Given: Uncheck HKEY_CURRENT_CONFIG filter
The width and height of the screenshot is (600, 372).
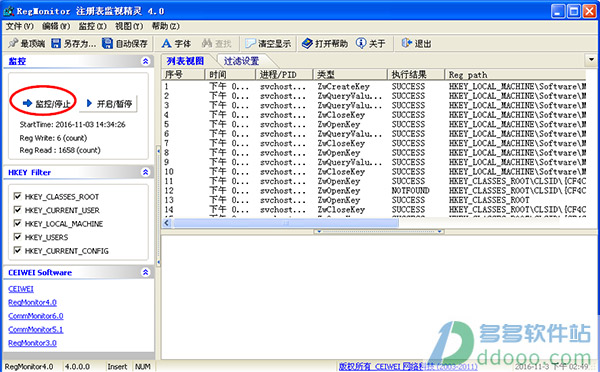Looking at the screenshot, I should (x=17, y=250).
